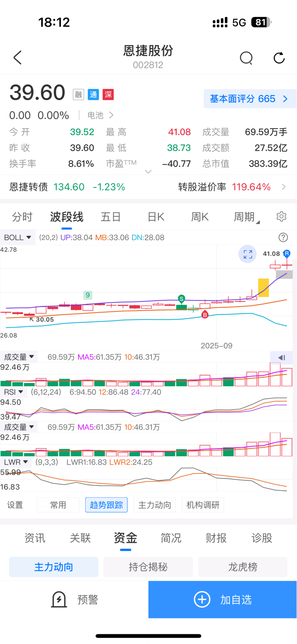
Task: Tap the plus icon to add watchlist
Action: coord(202,600)
